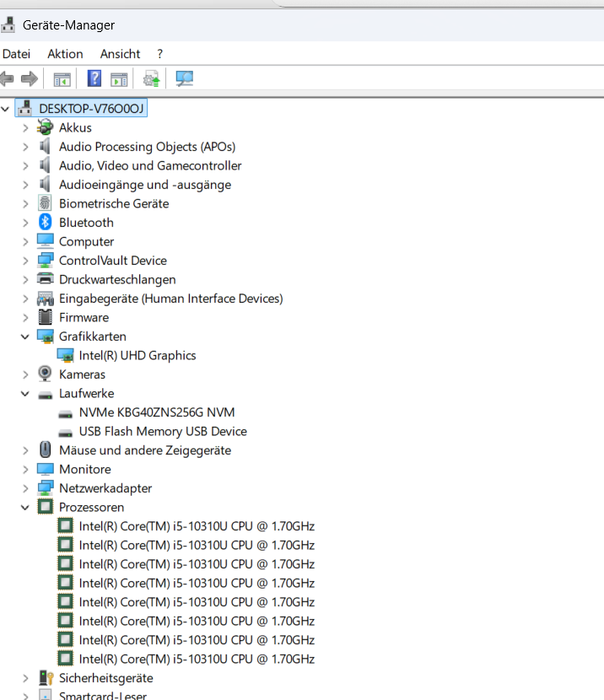Select the Sicherheitsgeräte key icon
The image size is (604, 700).
[46, 678]
